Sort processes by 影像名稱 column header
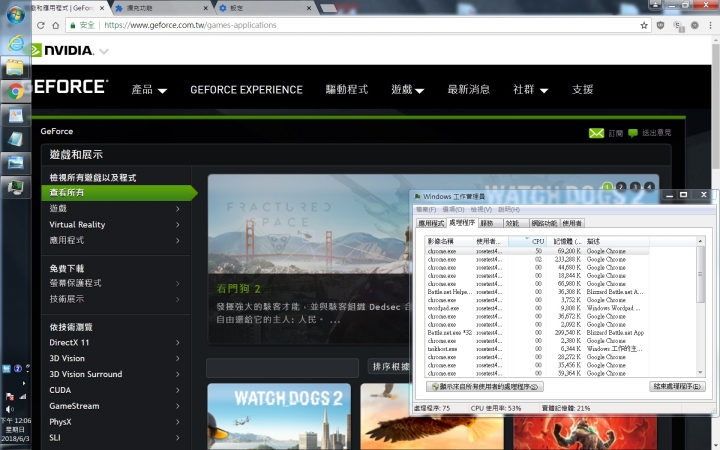This screenshot has height=450, width=720. coord(449,241)
